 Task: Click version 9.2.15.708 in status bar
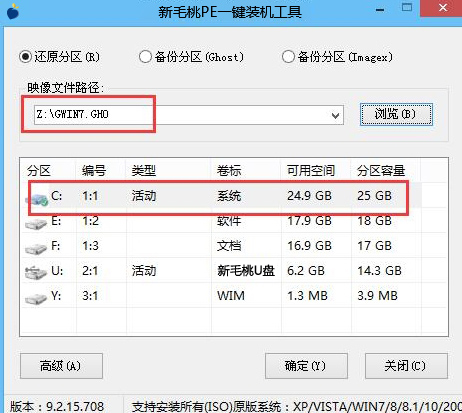coord(57,406)
